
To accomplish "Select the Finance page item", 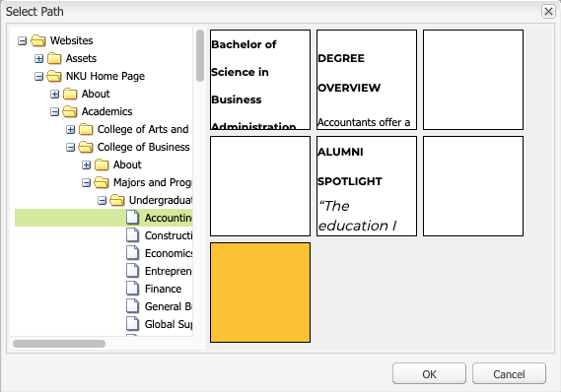I will tap(163, 289).
